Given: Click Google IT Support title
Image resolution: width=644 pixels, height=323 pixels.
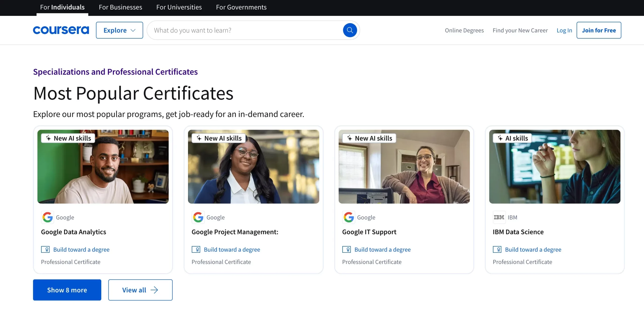Looking at the screenshot, I should coord(369,232).
